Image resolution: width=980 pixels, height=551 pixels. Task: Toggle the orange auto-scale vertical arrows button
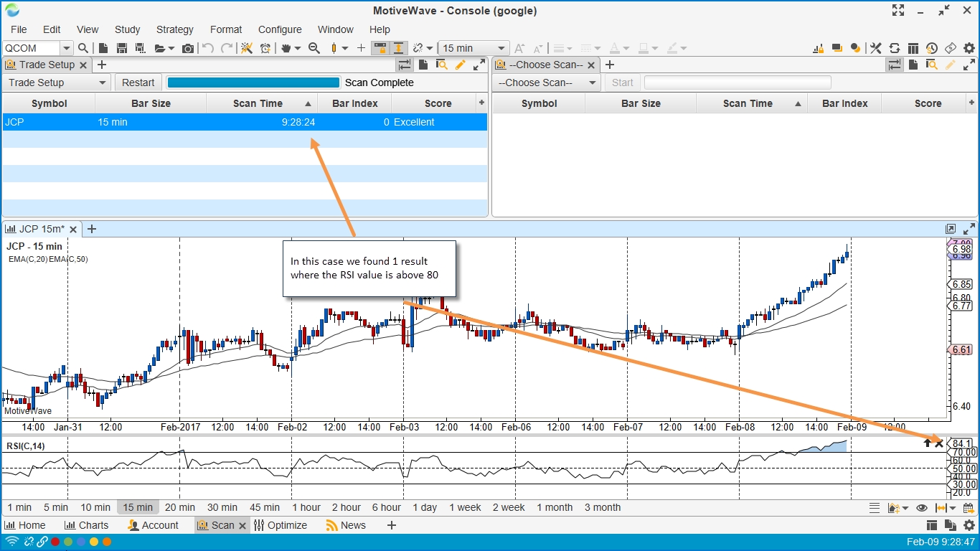[398, 48]
